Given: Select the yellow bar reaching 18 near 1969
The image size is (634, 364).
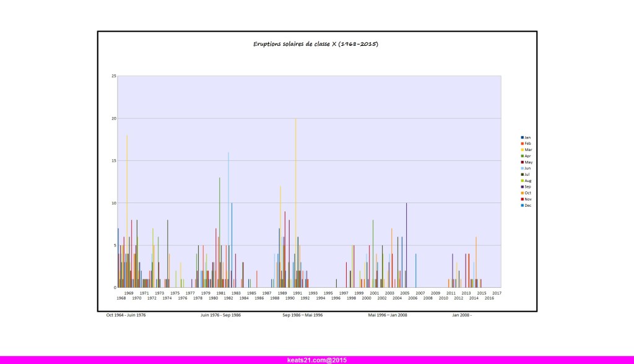Looking at the screenshot, I should tap(127, 212).
